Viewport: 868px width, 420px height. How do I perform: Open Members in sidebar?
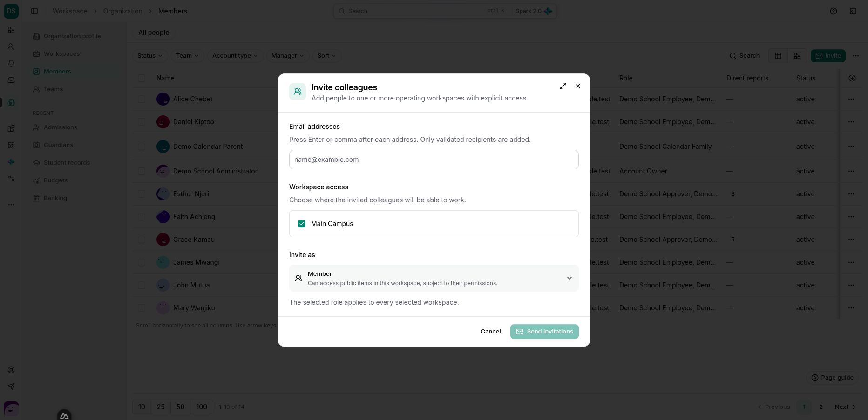coord(57,72)
